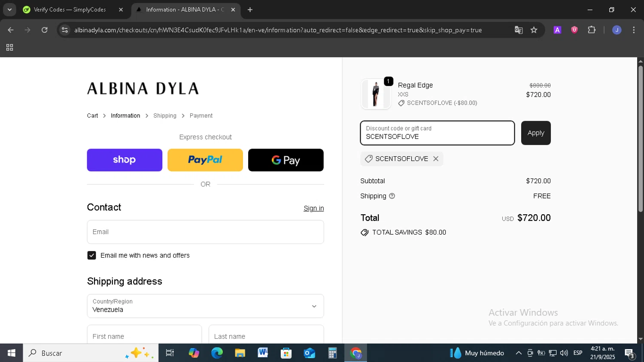644x362 pixels.
Task: Open the purple A extension icon
Action: point(557,30)
